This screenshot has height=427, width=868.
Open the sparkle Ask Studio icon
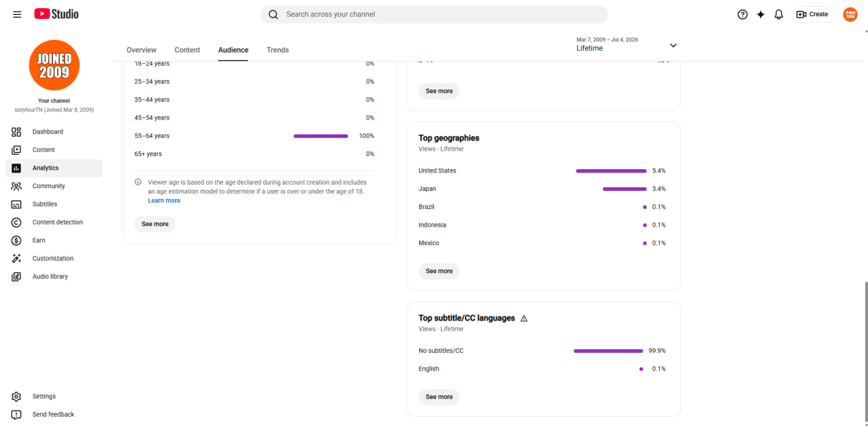click(761, 14)
